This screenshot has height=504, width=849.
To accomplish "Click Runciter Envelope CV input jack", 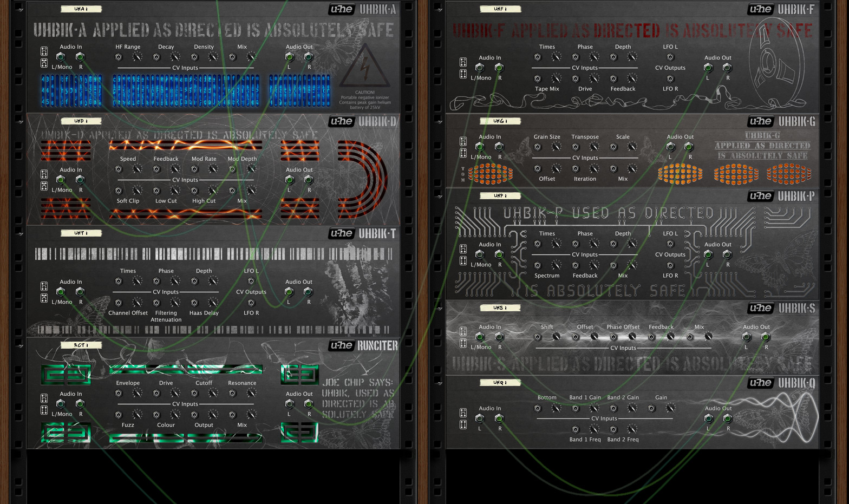I will point(119,393).
